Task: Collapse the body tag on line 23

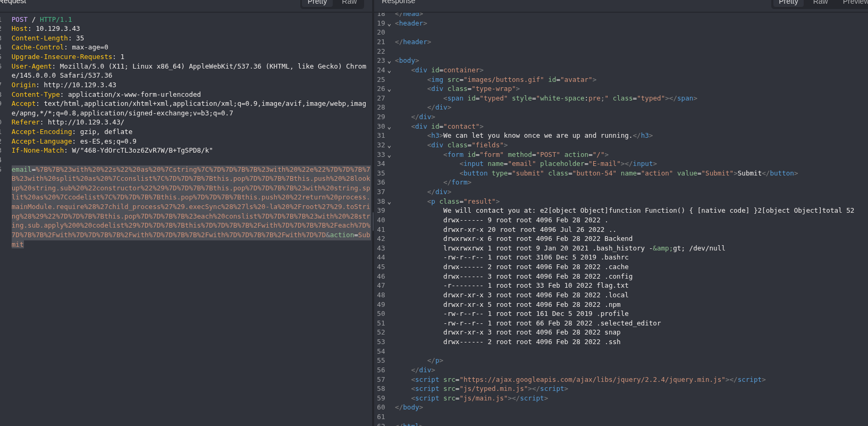Action: click(x=389, y=62)
